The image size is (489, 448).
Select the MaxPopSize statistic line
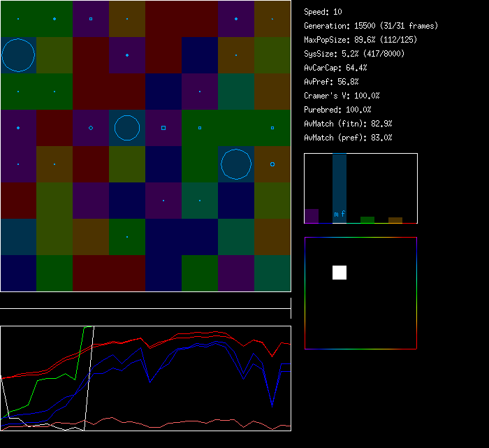click(x=361, y=40)
